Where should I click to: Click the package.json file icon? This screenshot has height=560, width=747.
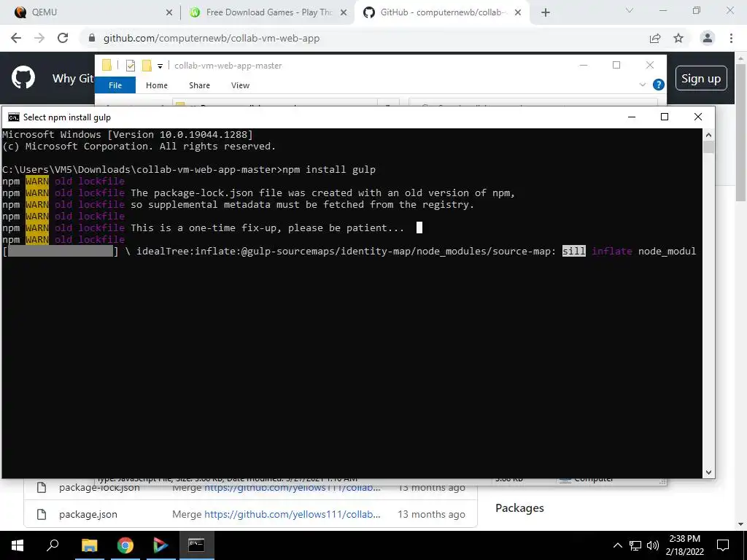pos(42,514)
